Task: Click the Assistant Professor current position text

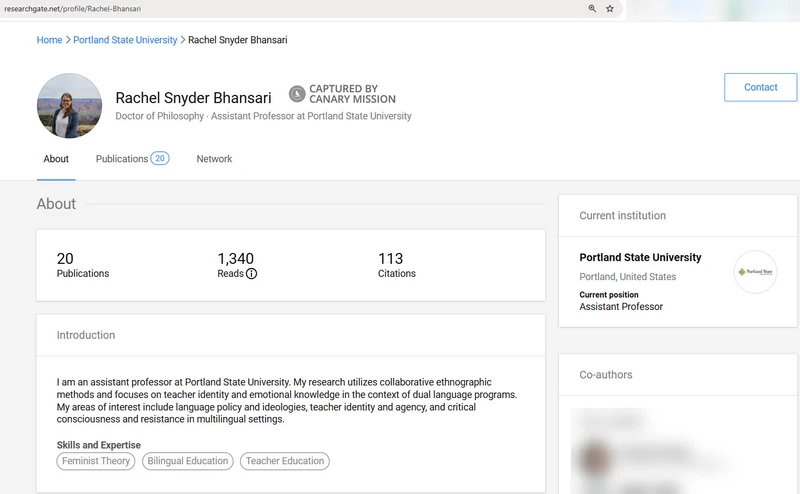Action: tap(621, 307)
